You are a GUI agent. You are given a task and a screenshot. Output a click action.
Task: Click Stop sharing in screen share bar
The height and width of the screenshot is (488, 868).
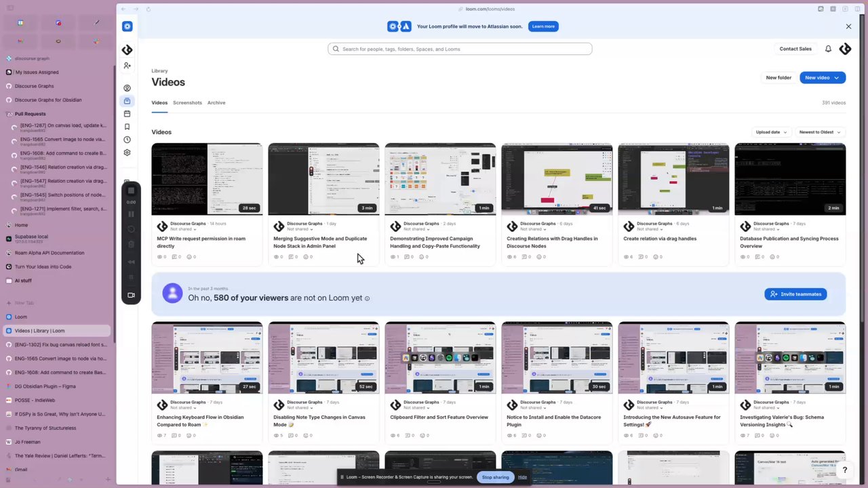tap(495, 477)
